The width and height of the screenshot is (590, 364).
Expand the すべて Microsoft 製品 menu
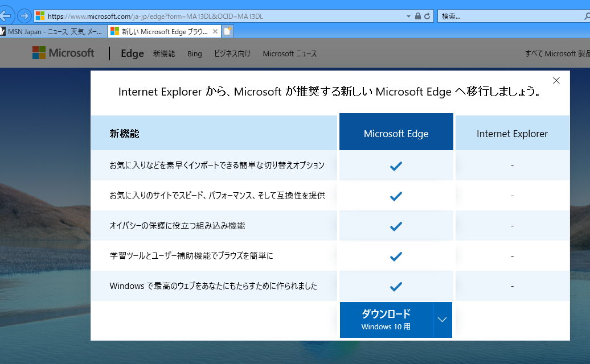pos(558,53)
